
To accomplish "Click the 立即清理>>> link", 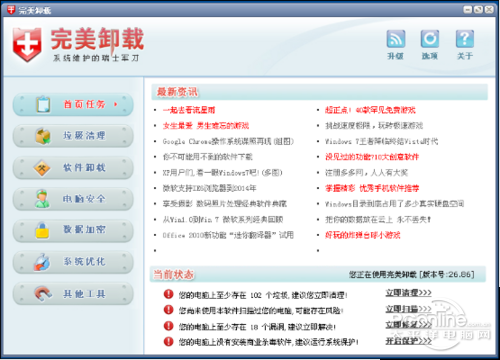I will click(408, 293).
